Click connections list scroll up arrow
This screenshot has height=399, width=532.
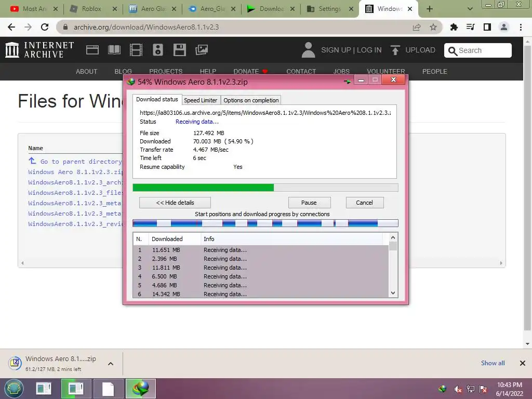pos(393,237)
